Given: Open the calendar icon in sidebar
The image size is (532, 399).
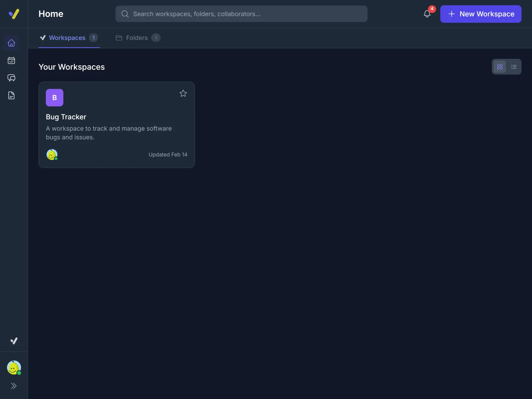Looking at the screenshot, I should tap(11, 61).
